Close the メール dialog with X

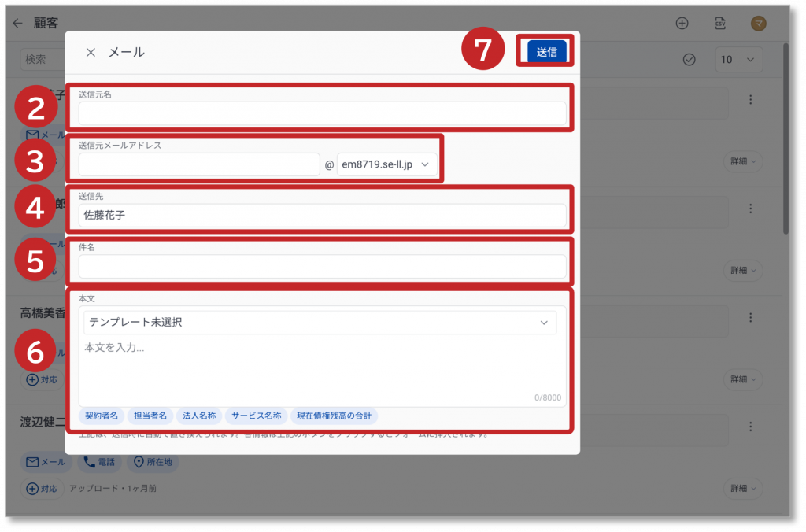point(91,53)
